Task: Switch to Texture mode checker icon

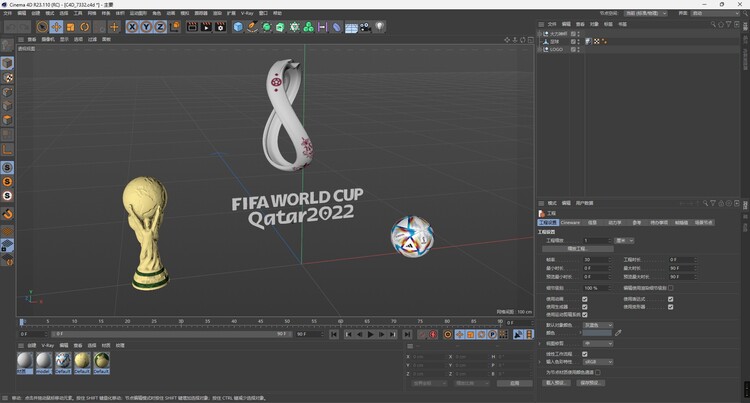Action: tap(7, 77)
